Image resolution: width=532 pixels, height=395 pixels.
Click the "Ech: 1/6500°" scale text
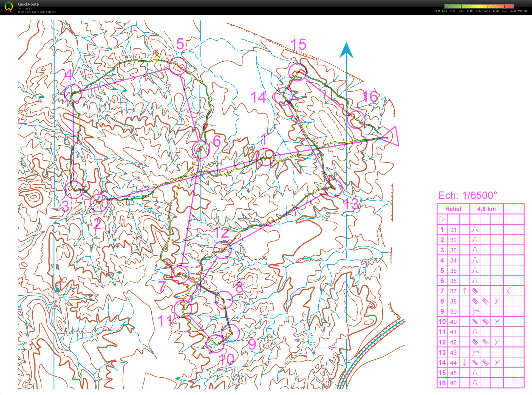click(468, 196)
